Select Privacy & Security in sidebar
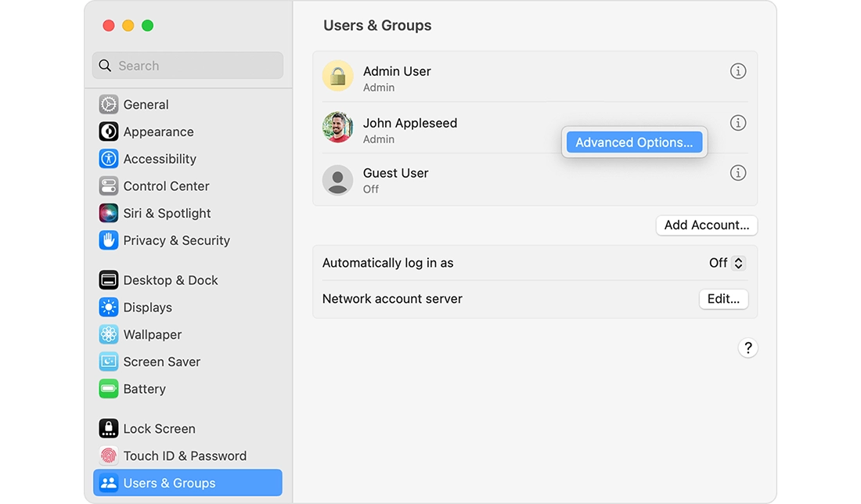 (x=176, y=240)
